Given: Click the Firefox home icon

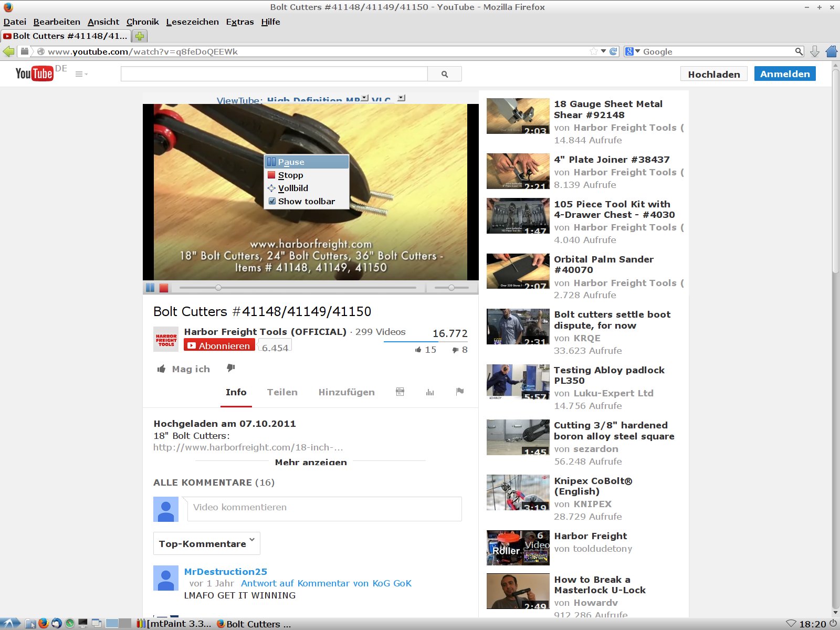Looking at the screenshot, I should click(832, 51).
